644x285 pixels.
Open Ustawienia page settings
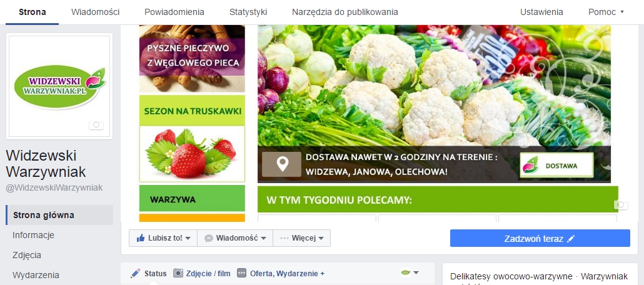[x=541, y=12]
